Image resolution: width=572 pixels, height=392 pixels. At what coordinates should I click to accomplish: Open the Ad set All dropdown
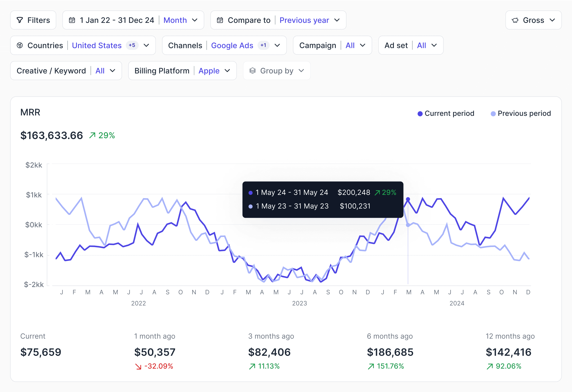click(411, 45)
